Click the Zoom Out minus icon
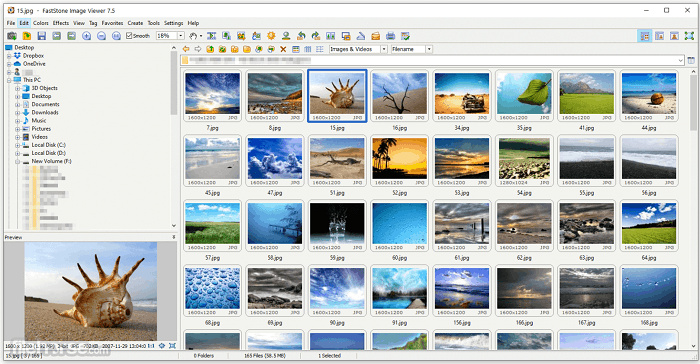Viewport: 700px width, 364px height. 101,36
